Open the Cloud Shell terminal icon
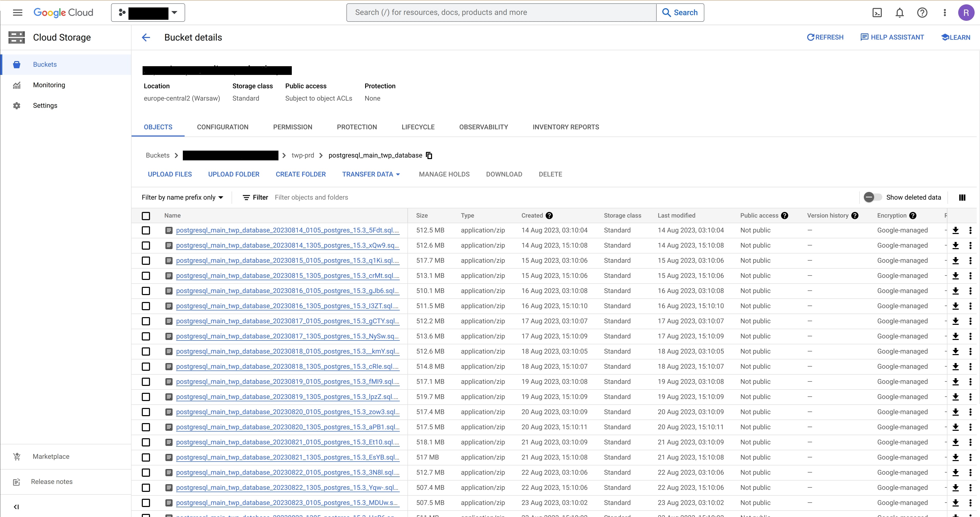Image resolution: width=980 pixels, height=517 pixels. (x=877, y=13)
